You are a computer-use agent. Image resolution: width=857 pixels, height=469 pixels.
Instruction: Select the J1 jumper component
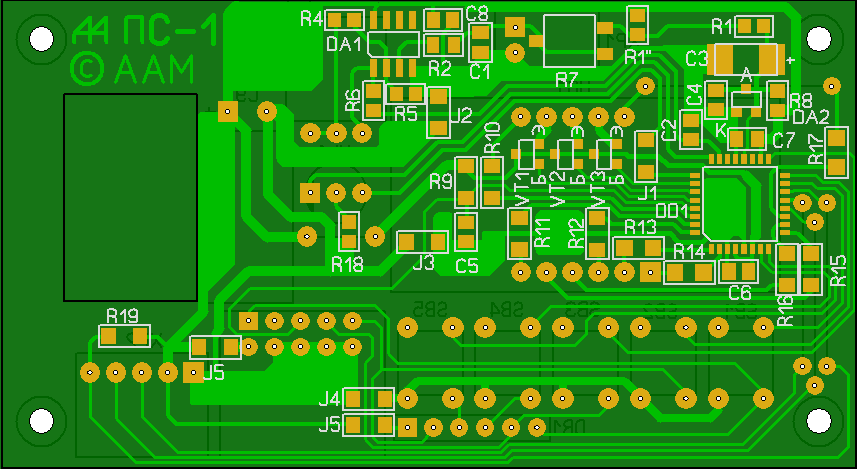647,156
